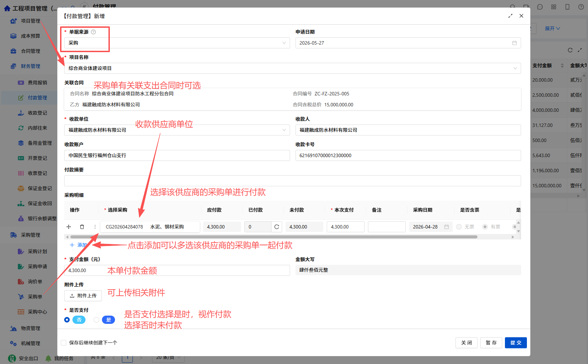Click the 物资管理 icon
The image size is (588, 364).
(13, 328)
